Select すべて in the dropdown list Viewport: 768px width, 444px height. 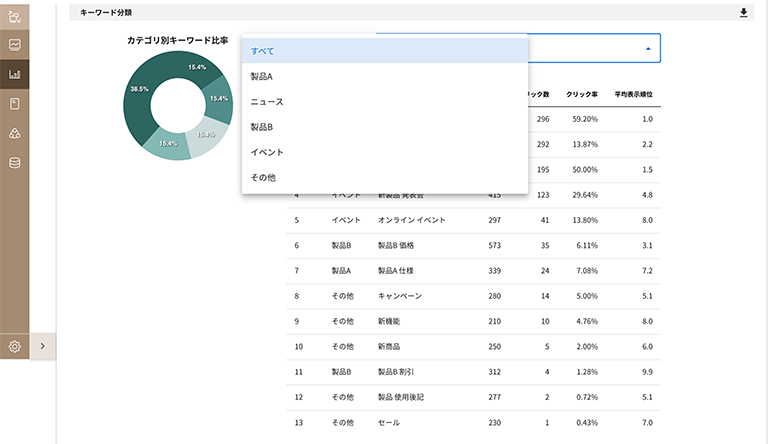click(384, 51)
